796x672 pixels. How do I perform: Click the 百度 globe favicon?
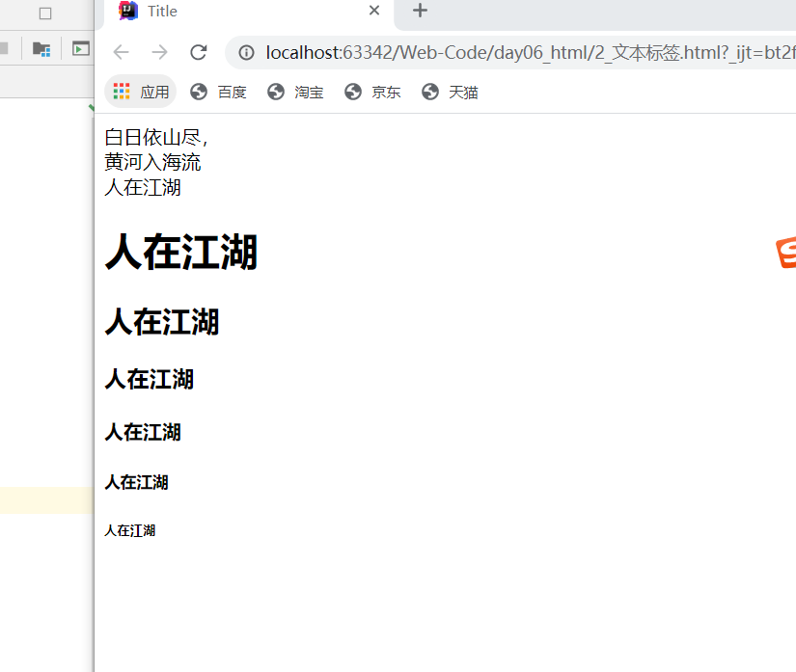pos(197,92)
